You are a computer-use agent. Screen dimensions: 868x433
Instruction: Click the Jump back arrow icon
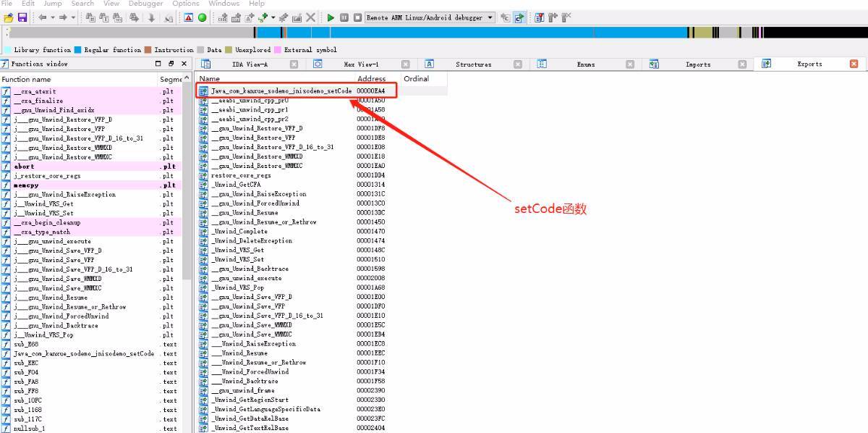[x=42, y=17]
